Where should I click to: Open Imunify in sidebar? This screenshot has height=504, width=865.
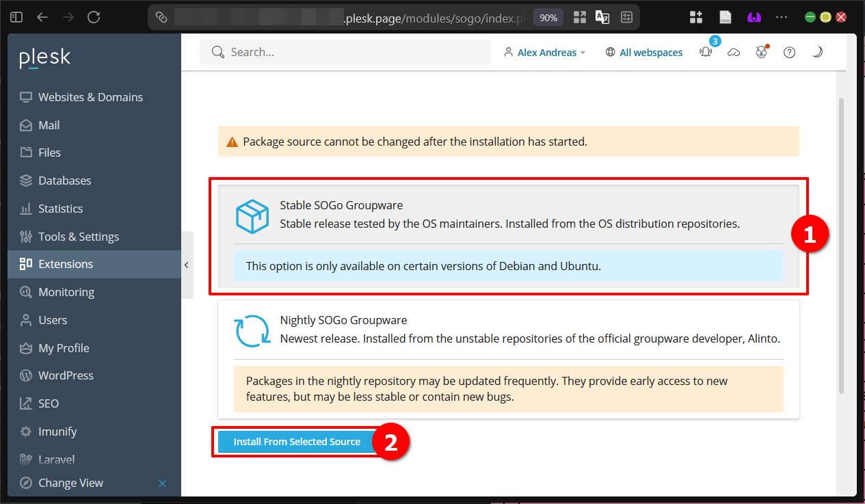[94, 432]
